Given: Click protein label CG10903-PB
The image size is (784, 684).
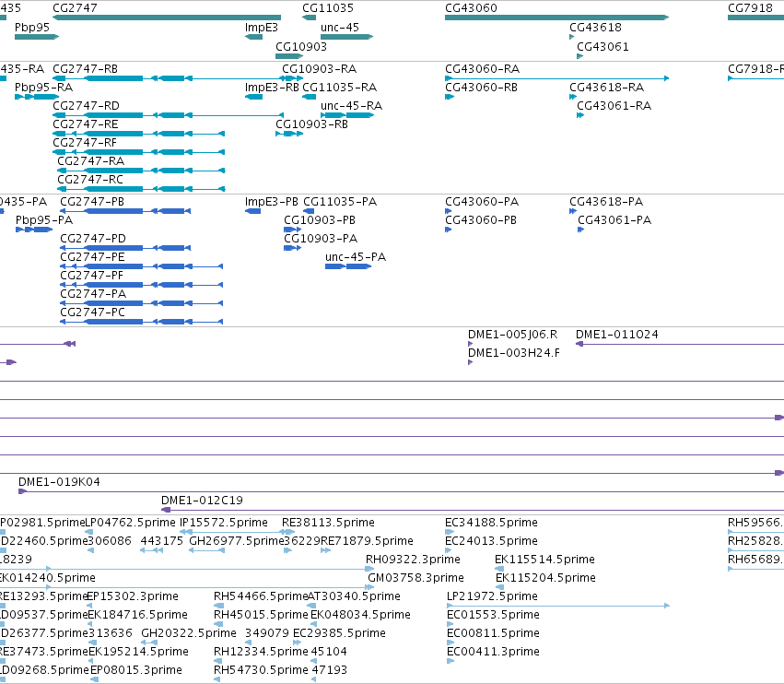Looking at the screenshot, I should pos(320,220).
